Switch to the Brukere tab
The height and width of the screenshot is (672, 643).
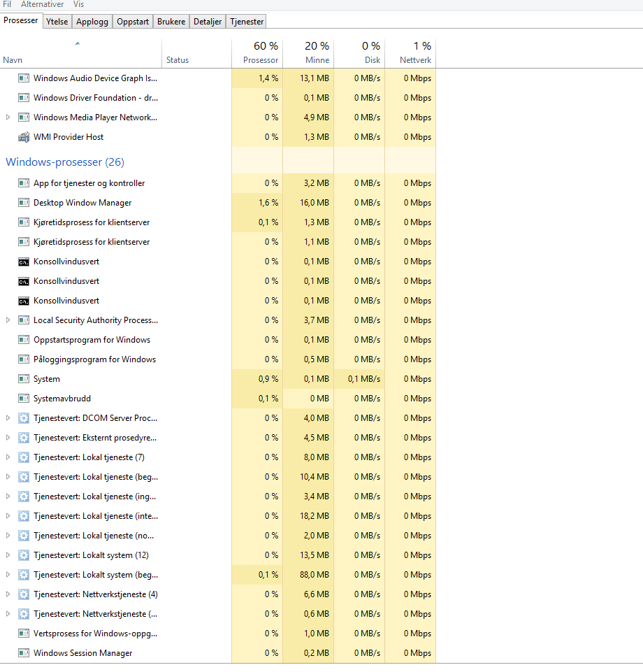coord(171,22)
